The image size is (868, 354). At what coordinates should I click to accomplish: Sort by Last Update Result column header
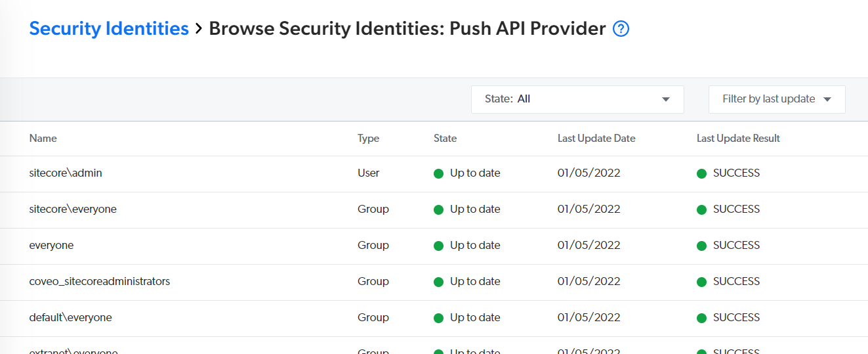point(738,139)
